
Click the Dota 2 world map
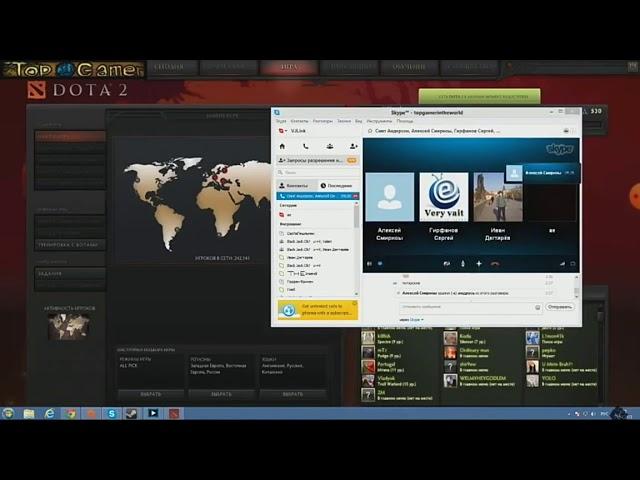pos(196,204)
